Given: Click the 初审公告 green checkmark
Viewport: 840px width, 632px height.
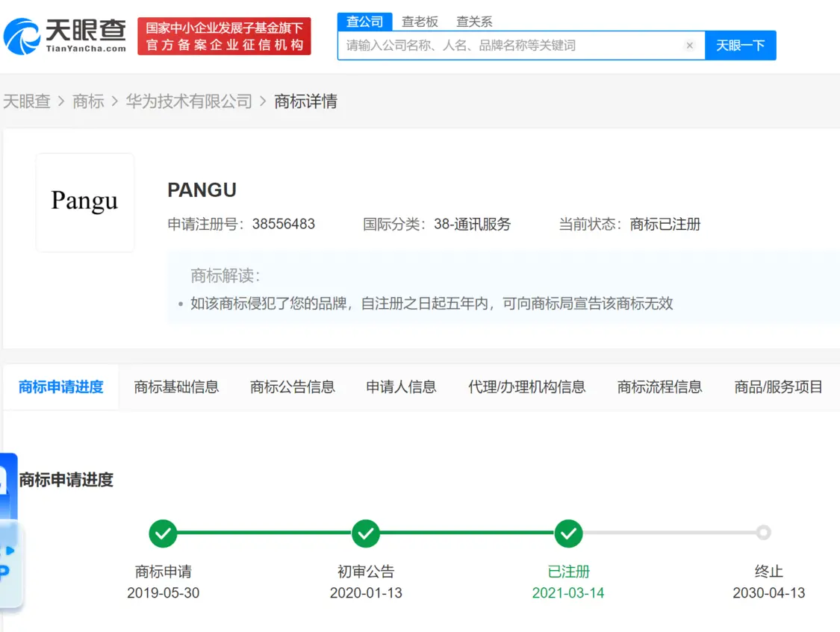Looking at the screenshot, I should pyautogui.click(x=366, y=534).
